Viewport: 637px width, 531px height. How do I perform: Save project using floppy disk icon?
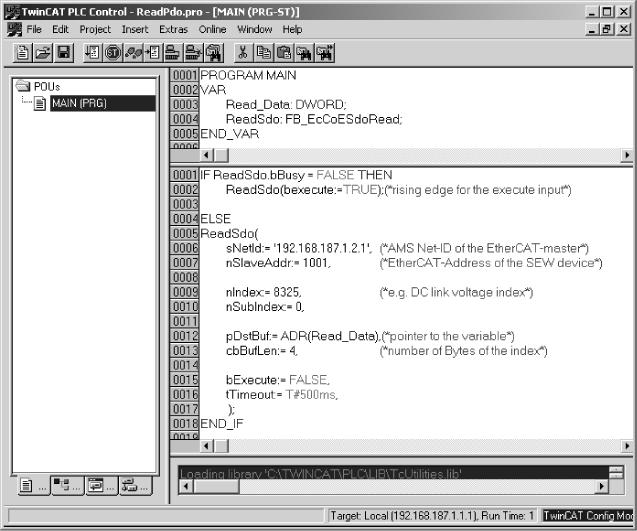click(x=64, y=53)
